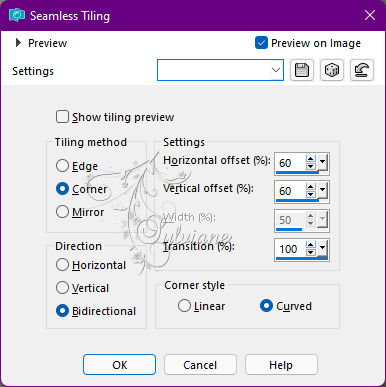This screenshot has width=386, height=387.
Task: Decrease Vertical offset with down arrow
Action: pyautogui.click(x=311, y=194)
